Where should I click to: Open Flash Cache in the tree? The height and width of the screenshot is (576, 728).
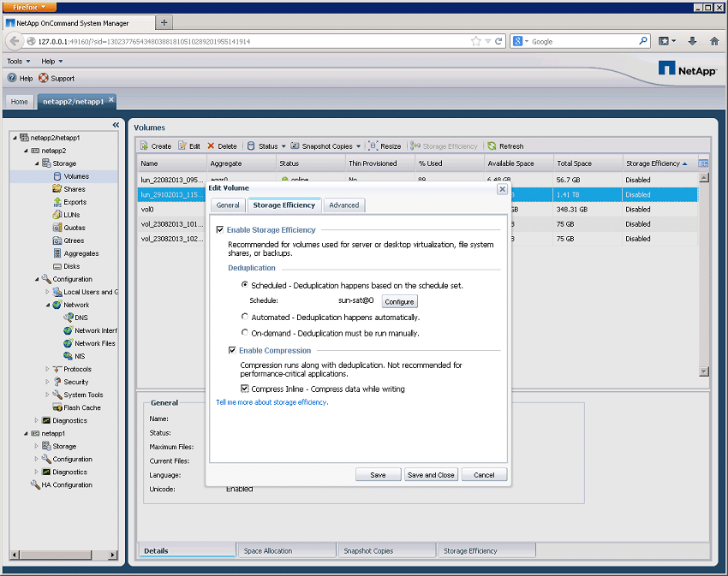coord(82,407)
